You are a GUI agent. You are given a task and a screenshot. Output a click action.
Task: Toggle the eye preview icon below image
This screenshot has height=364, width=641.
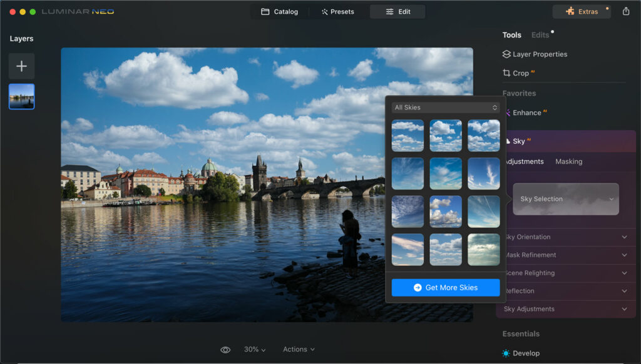tap(225, 350)
